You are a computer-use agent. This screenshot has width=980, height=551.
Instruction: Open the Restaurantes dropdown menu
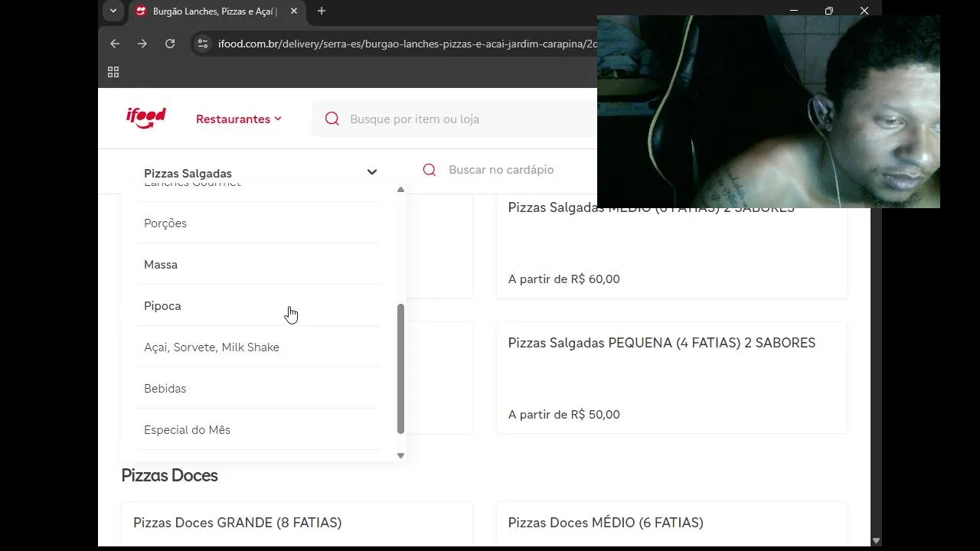[x=239, y=119]
